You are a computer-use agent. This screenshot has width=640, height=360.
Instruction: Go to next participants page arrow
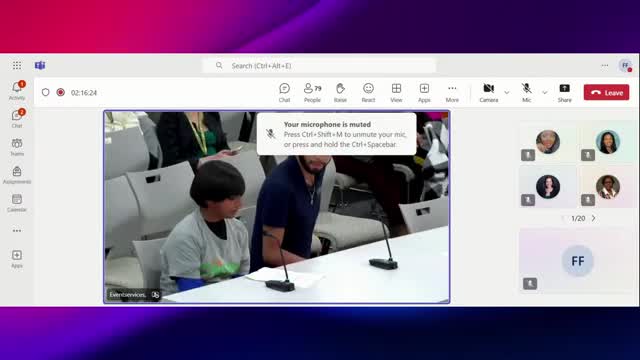pyautogui.click(x=593, y=218)
